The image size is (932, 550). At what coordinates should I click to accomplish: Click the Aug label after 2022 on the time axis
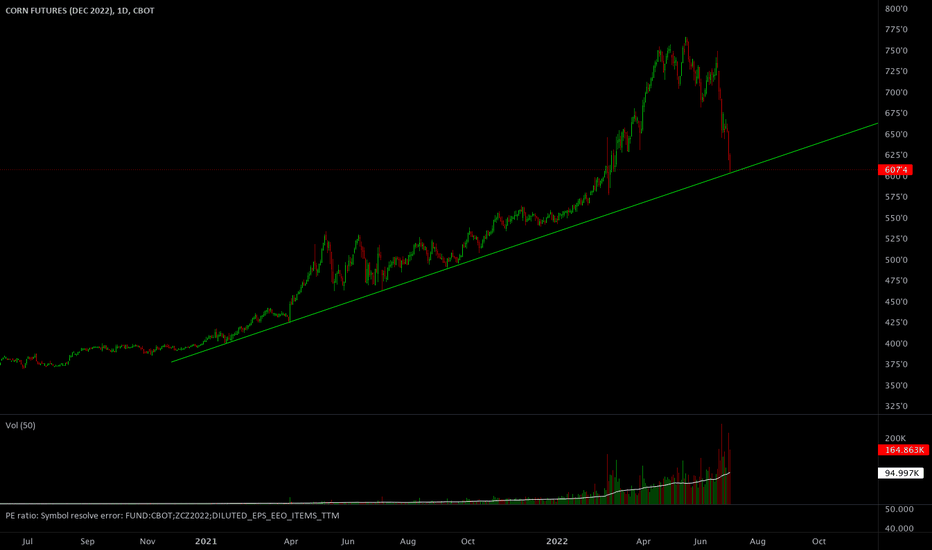click(757, 541)
